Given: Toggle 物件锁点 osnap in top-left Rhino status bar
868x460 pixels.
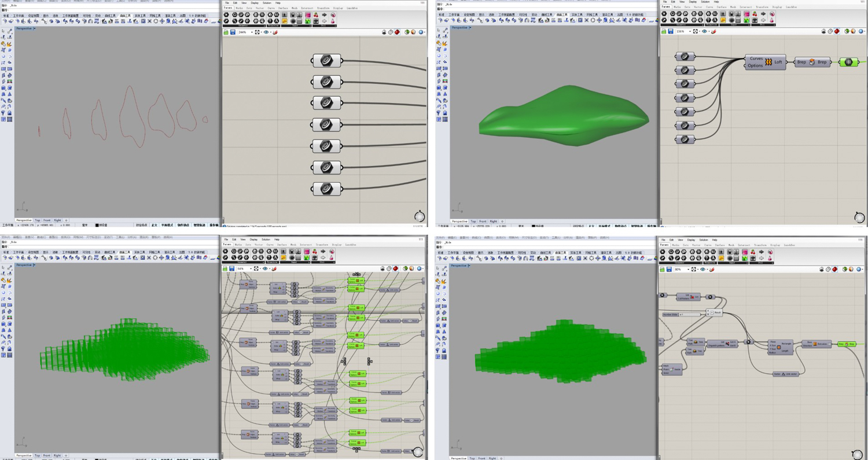Looking at the screenshot, I should (x=183, y=225).
